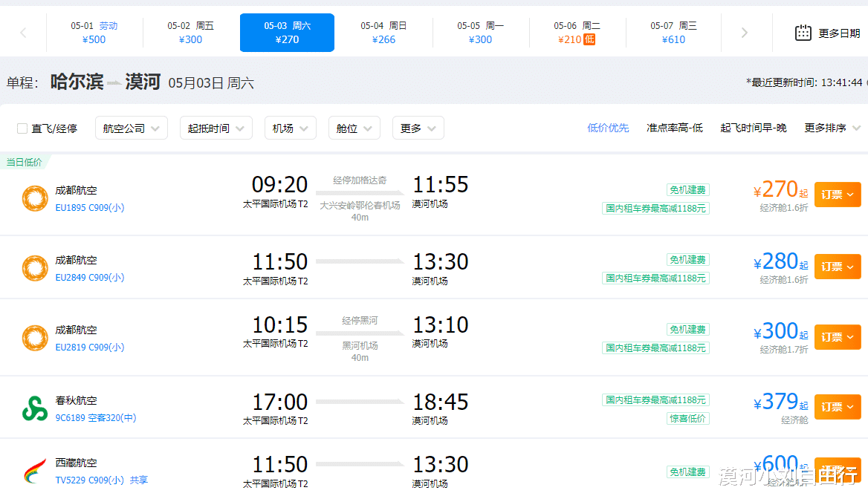Click the Chengdu Airlines logo on flight EU2819
Viewport: 868px width, 499px height.
[x=35, y=338]
